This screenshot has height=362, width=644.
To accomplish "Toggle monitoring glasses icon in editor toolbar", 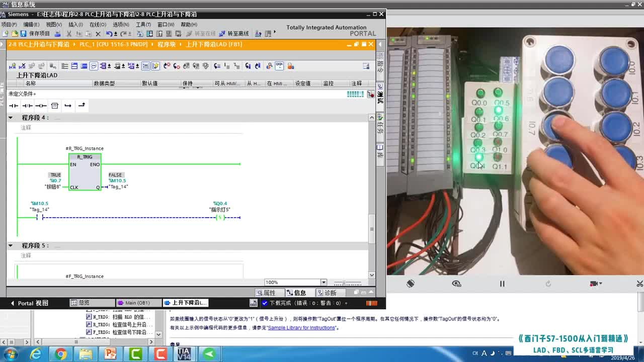I will [279, 66].
